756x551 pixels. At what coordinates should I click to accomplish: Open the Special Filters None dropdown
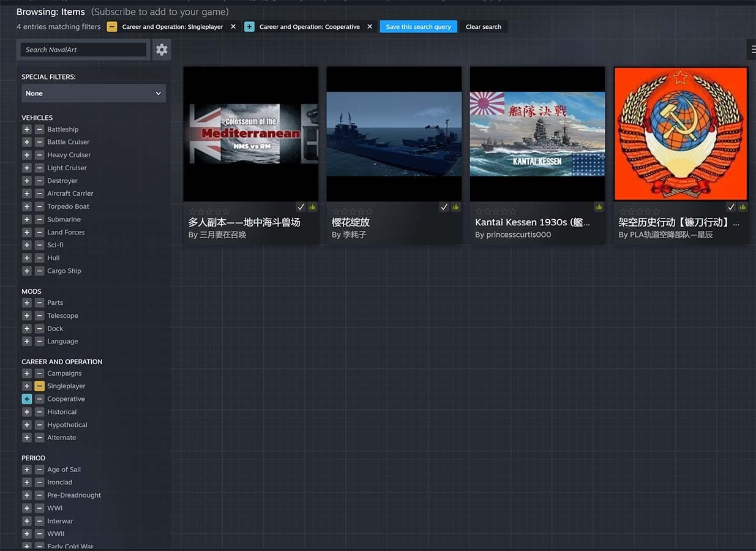tap(94, 93)
